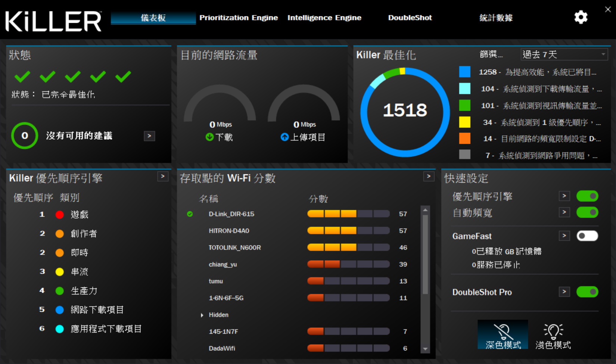Enable the GameFast switch
This screenshot has width=616, height=364.
point(587,236)
